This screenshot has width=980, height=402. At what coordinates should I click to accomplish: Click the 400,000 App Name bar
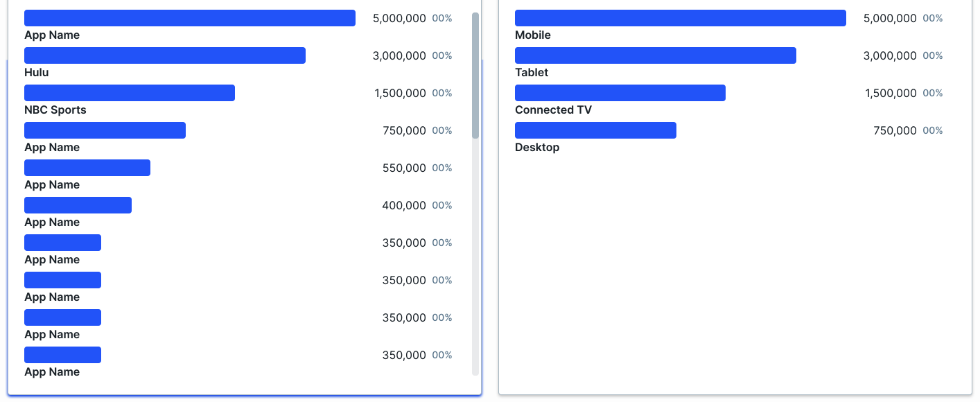[78, 204]
